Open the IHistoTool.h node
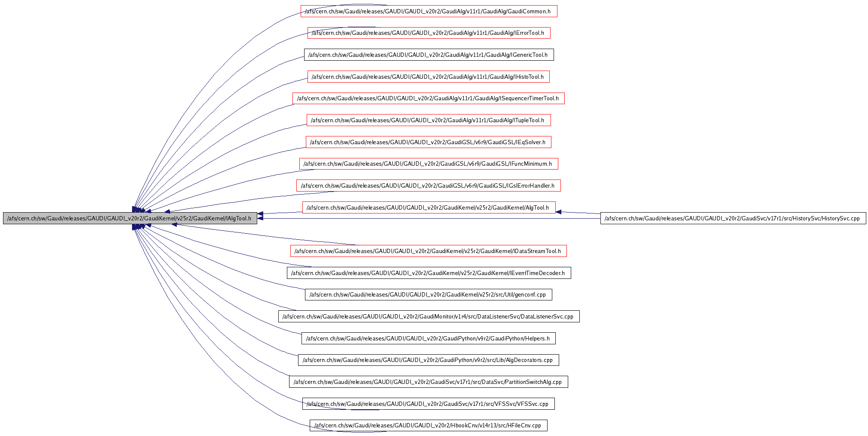 428,77
